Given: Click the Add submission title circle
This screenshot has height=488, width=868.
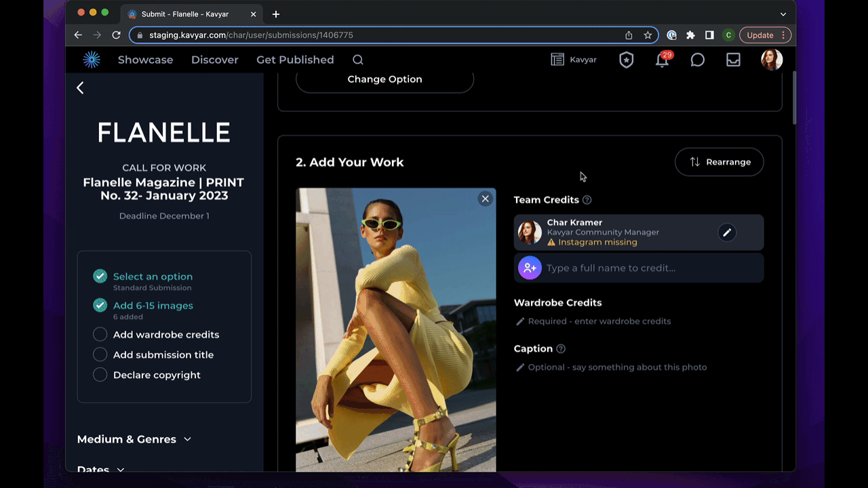Looking at the screenshot, I should click(x=100, y=354).
